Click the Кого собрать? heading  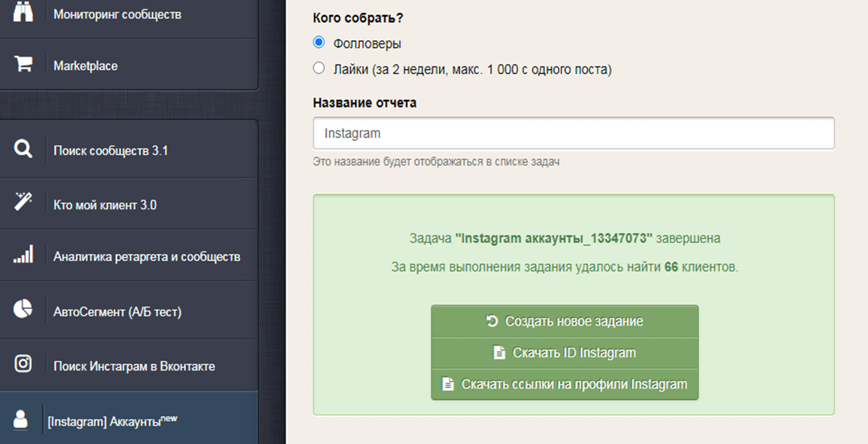tap(358, 18)
